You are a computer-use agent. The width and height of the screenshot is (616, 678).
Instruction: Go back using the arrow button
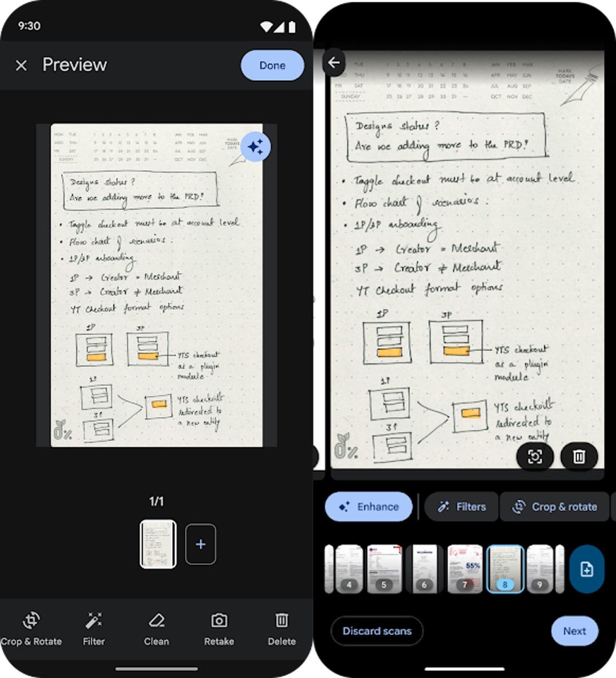(334, 63)
